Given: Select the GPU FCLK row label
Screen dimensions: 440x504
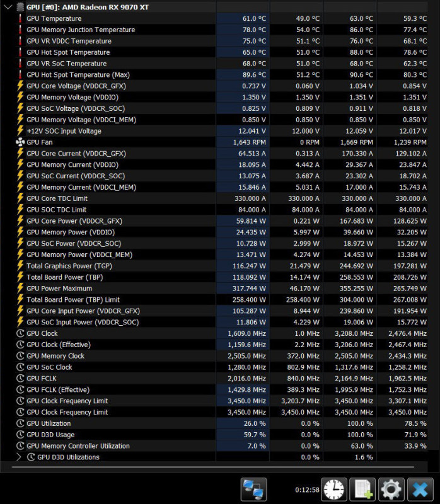Looking at the screenshot, I should click(x=42, y=379).
